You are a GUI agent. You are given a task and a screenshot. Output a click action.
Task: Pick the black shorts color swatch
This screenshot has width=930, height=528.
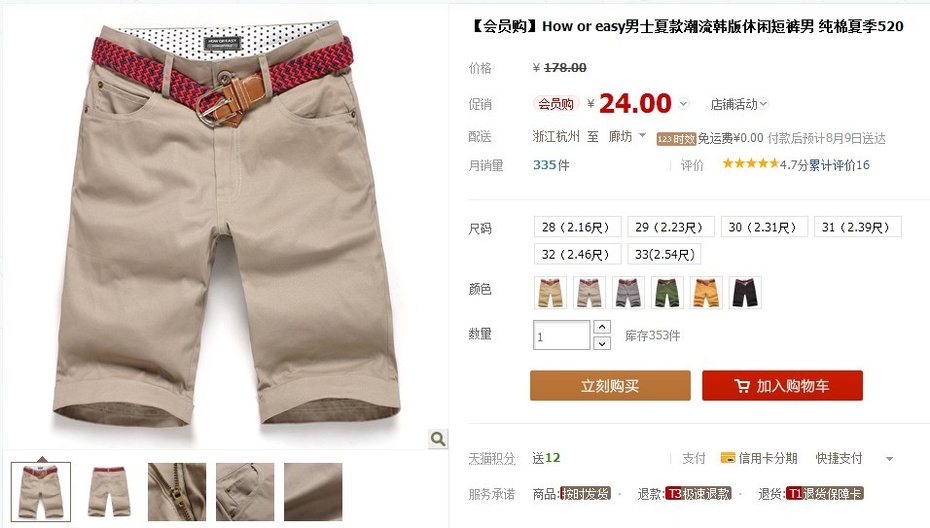745,292
